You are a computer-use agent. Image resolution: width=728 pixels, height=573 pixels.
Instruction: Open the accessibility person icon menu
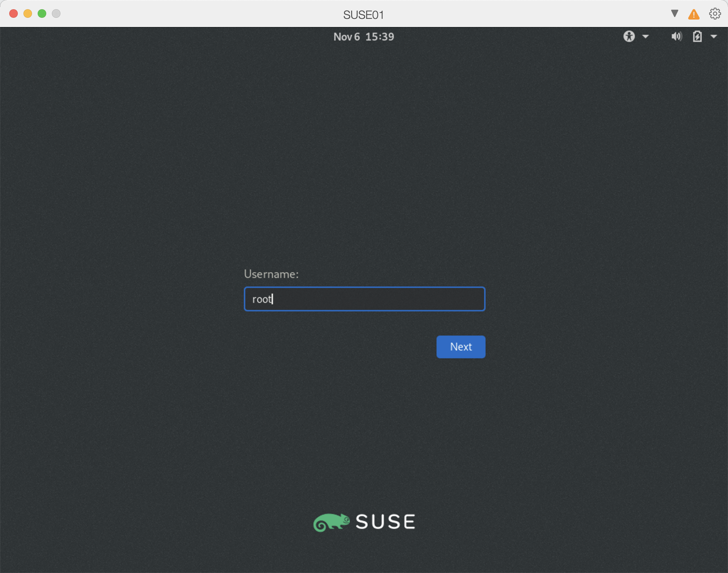tap(629, 36)
